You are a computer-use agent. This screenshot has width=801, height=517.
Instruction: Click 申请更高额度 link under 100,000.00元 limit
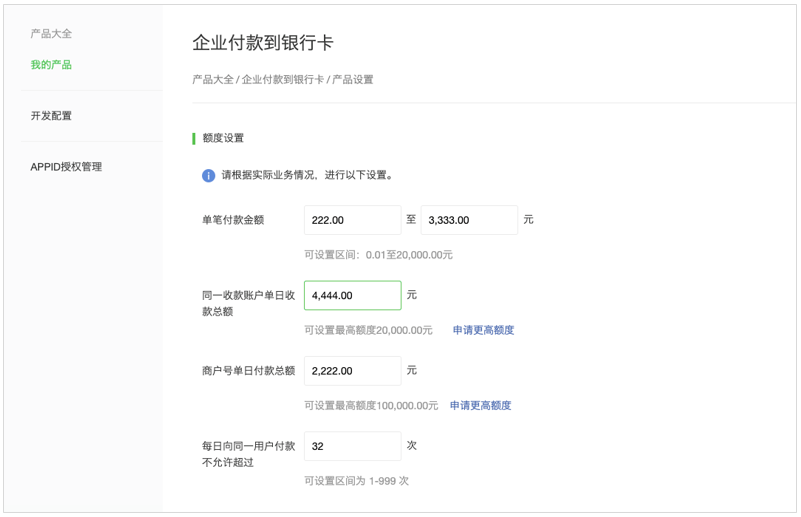[x=480, y=406]
